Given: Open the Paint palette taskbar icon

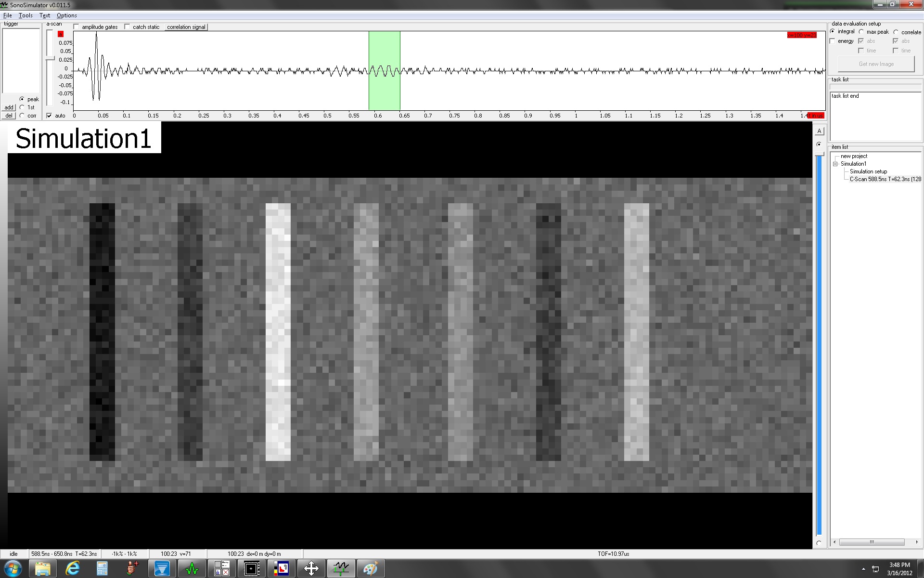Looking at the screenshot, I should [370, 569].
